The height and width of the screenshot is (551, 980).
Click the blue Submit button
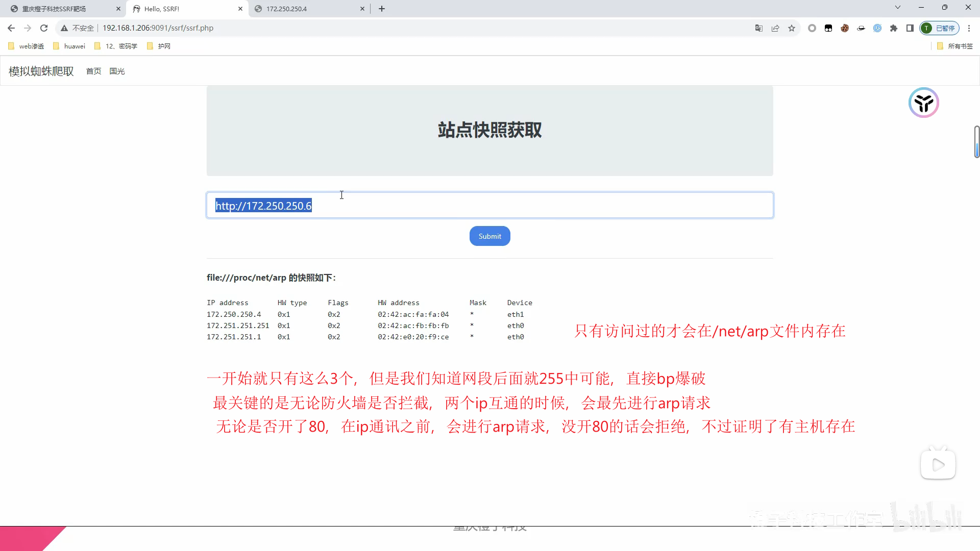point(490,236)
